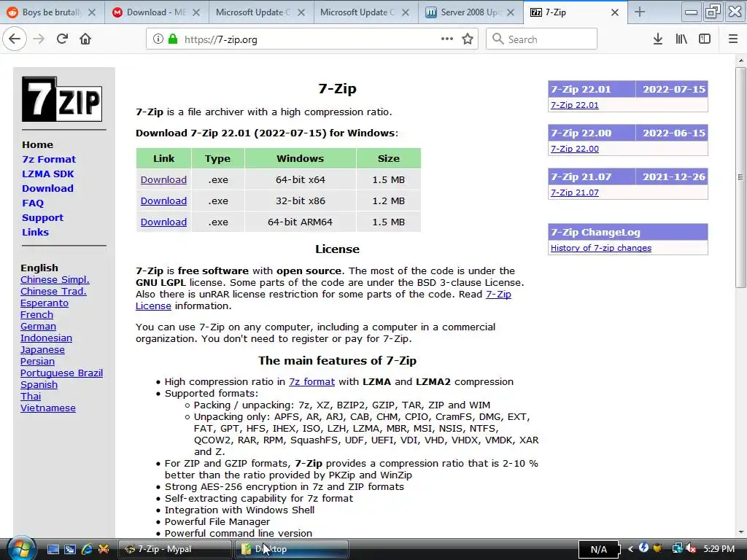747x560 pixels.
Task: Click the forward navigation arrow
Action: pyautogui.click(x=39, y=39)
